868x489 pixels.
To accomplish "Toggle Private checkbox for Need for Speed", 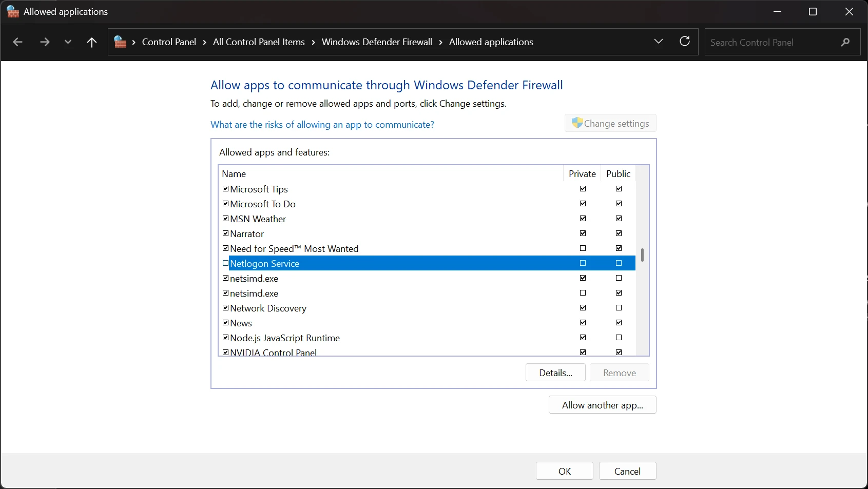I will coord(583,248).
